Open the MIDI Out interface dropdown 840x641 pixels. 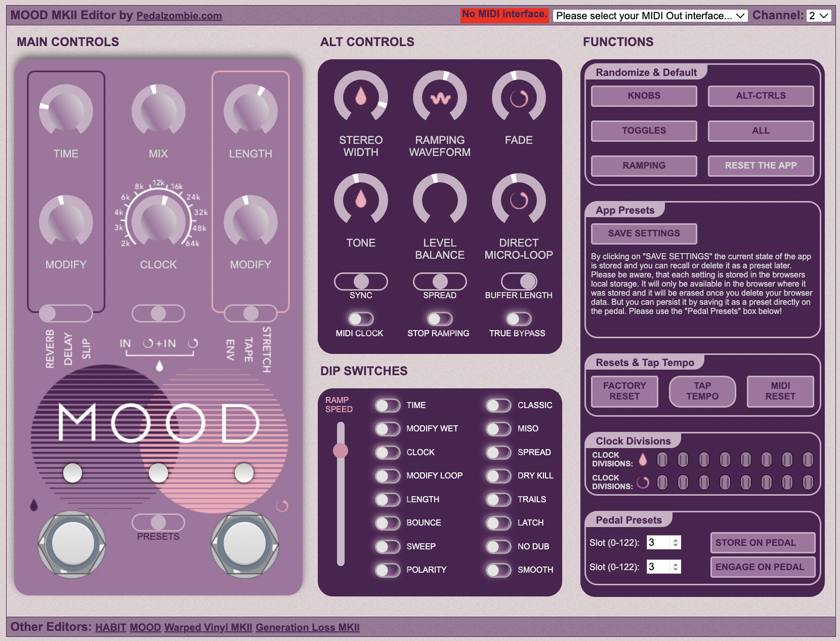650,16
